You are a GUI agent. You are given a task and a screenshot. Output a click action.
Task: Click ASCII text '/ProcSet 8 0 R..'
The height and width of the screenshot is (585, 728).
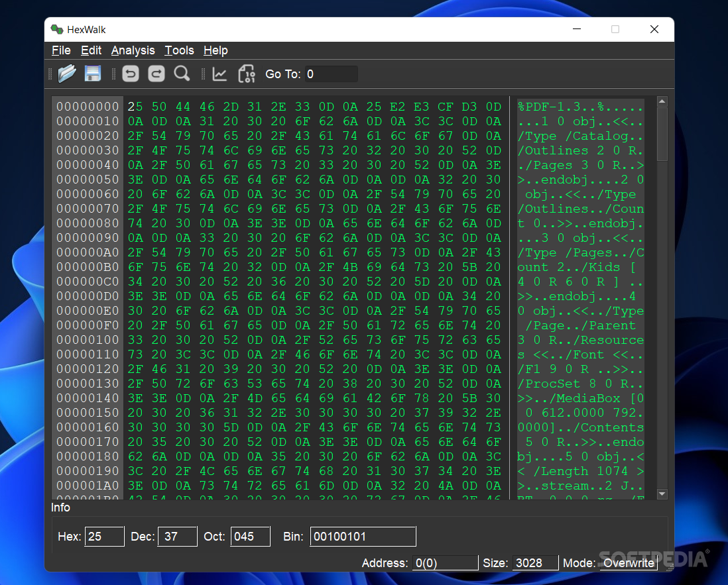point(580,384)
